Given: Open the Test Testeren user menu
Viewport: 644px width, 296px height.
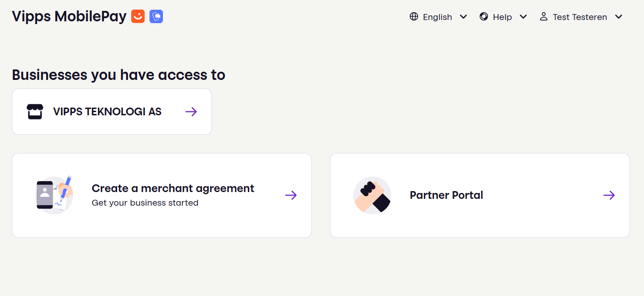Looking at the screenshot, I should [580, 17].
